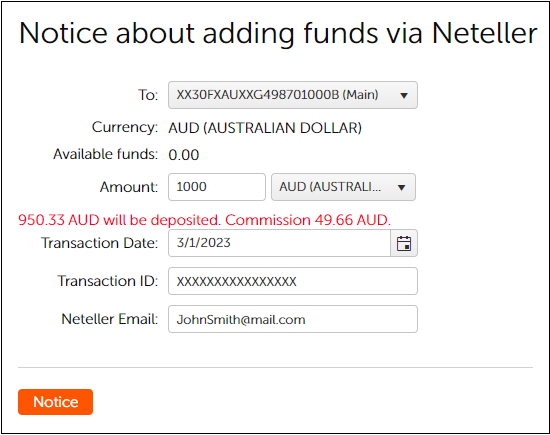Click the page heading about Neteller funds
The height and width of the screenshot is (435, 550).
point(278,33)
